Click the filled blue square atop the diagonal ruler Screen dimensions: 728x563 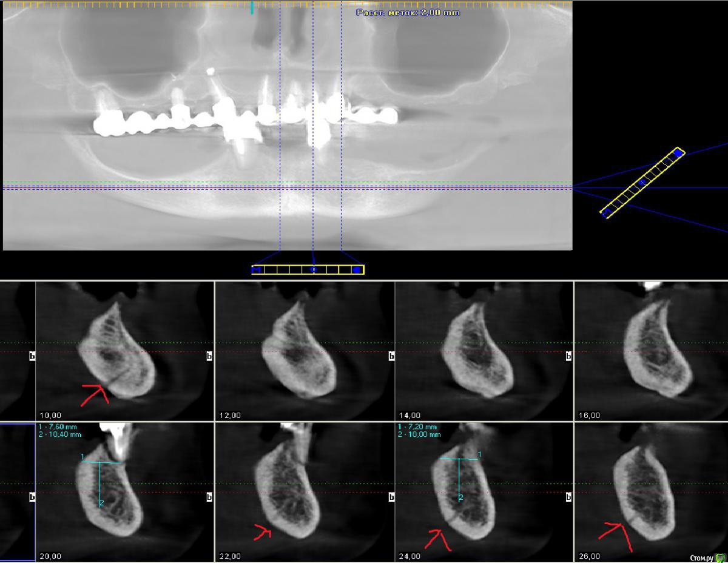click(x=678, y=153)
